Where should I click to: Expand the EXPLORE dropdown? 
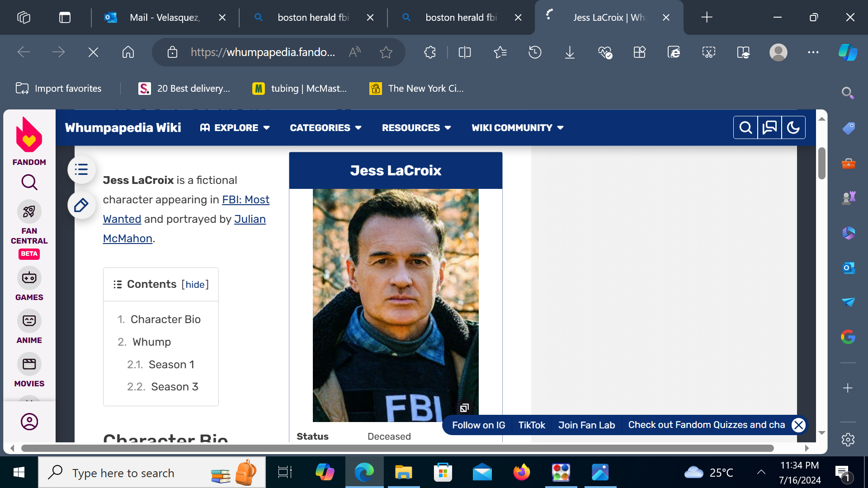(x=235, y=128)
